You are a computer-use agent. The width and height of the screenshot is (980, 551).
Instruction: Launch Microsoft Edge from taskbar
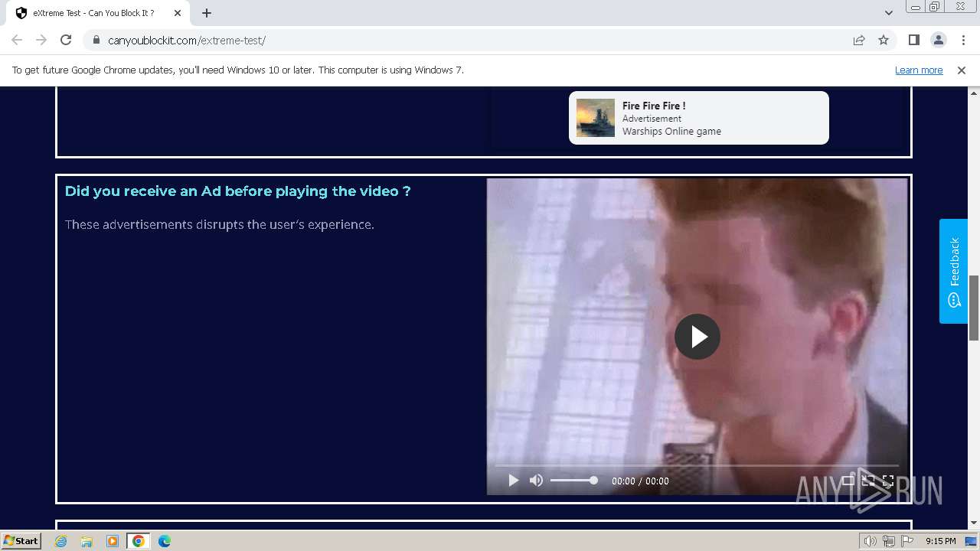(x=165, y=541)
